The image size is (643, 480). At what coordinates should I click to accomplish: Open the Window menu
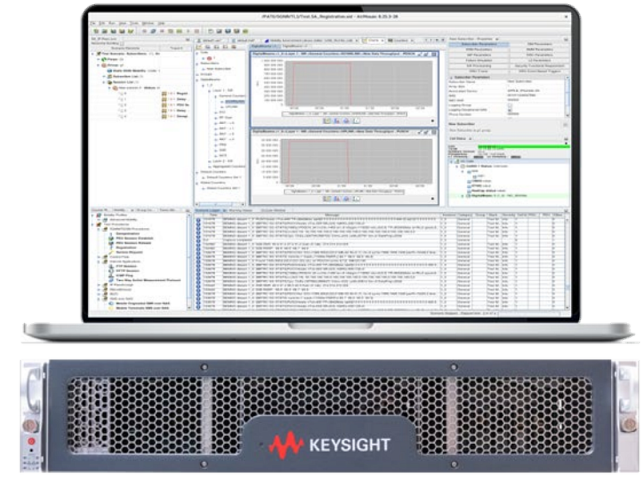[148, 23]
